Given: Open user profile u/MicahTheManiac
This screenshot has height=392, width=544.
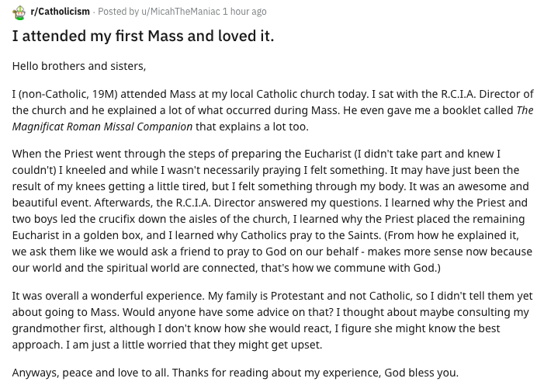Looking at the screenshot, I should [x=180, y=12].
